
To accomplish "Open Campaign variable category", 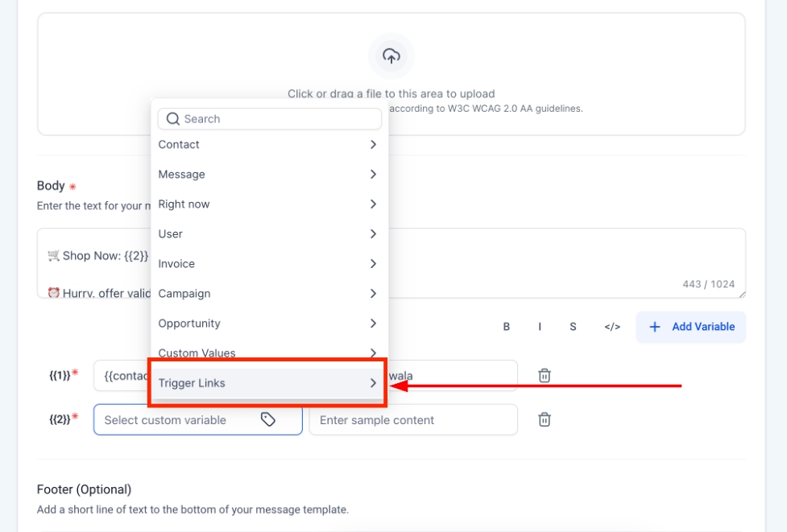I will 268,294.
